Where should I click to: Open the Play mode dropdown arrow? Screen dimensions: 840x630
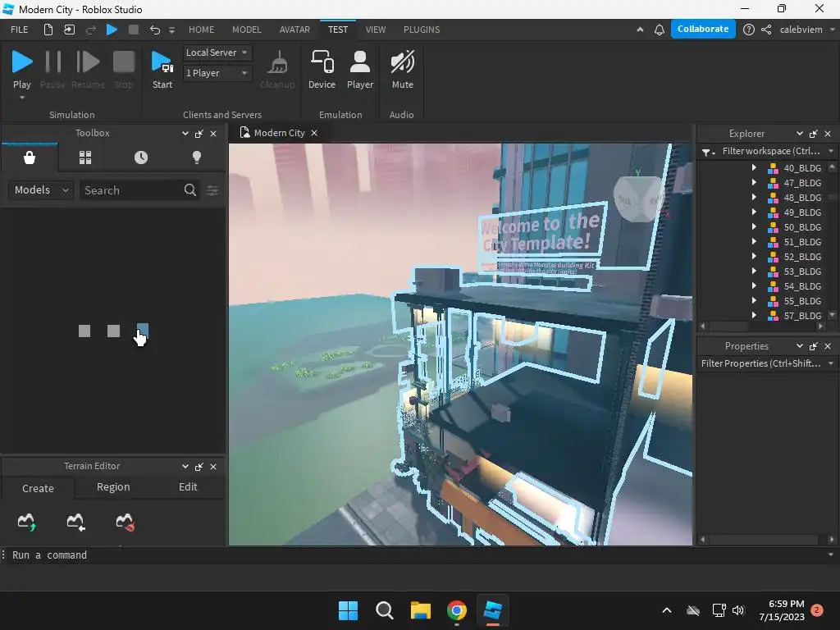click(x=22, y=98)
